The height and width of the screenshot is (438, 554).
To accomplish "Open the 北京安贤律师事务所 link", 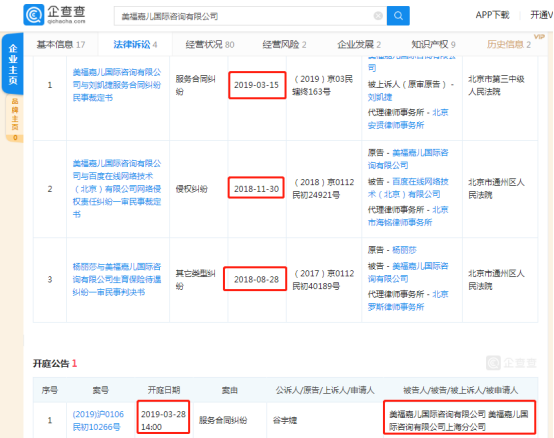I will point(408,119).
